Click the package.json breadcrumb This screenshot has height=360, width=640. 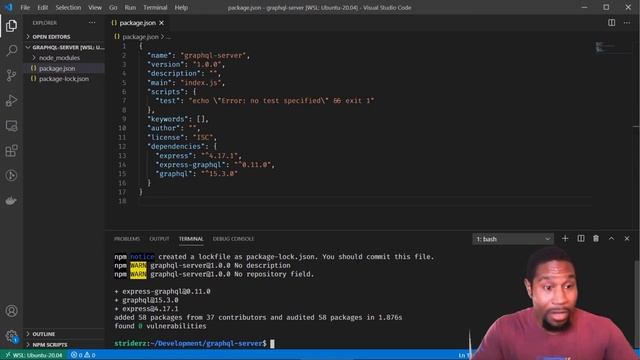coord(140,37)
